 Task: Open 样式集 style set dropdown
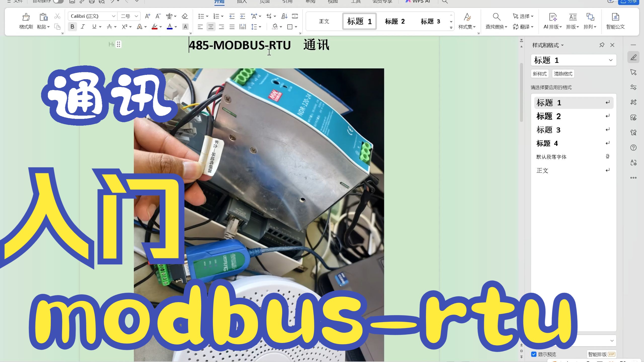pyautogui.click(x=467, y=27)
